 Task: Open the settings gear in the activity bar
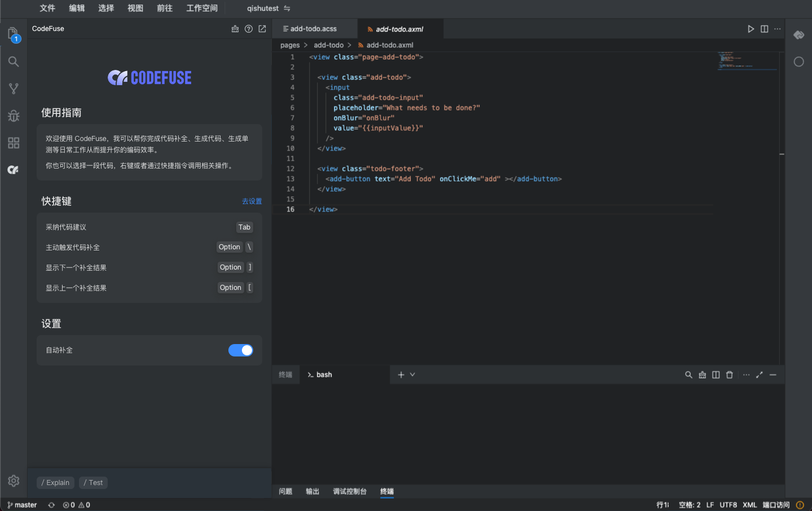pyautogui.click(x=14, y=481)
